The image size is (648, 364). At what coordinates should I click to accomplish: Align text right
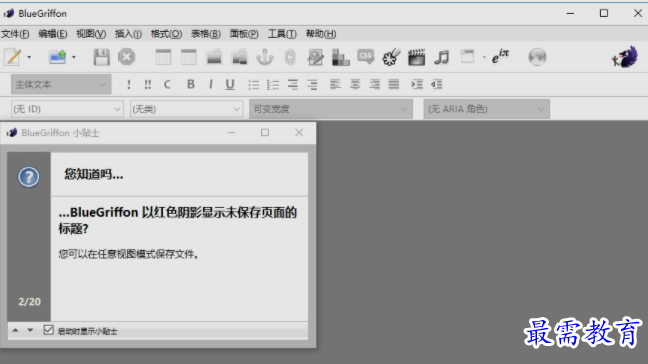click(x=374, y=84)
